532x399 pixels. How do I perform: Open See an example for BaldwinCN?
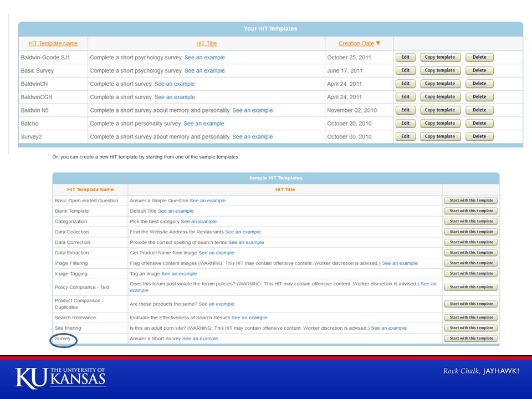point(175,84)
